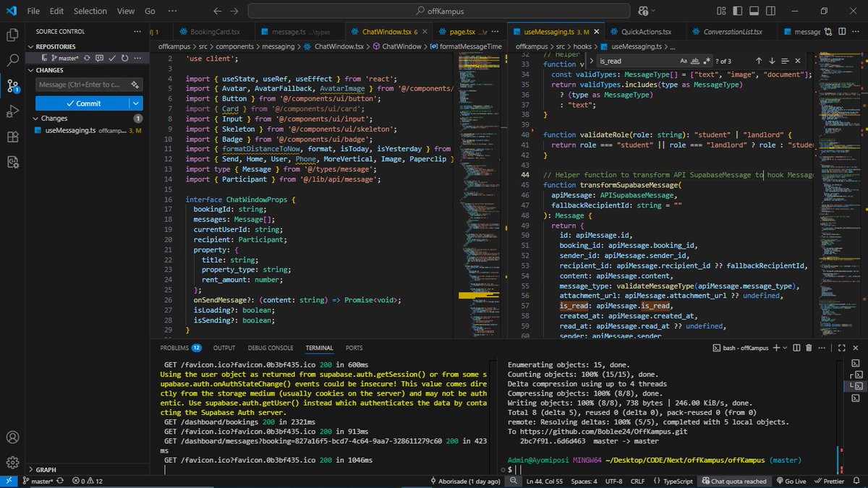The height and width of the screenshot is (488, 868).
Task: Click the new terminal plus icon
Action: point(775,348)
